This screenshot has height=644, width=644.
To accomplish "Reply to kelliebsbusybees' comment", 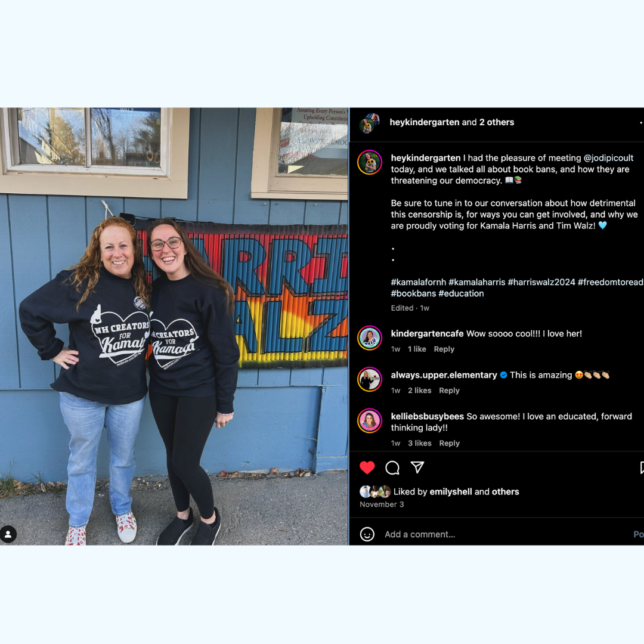I will coord(450,442).
